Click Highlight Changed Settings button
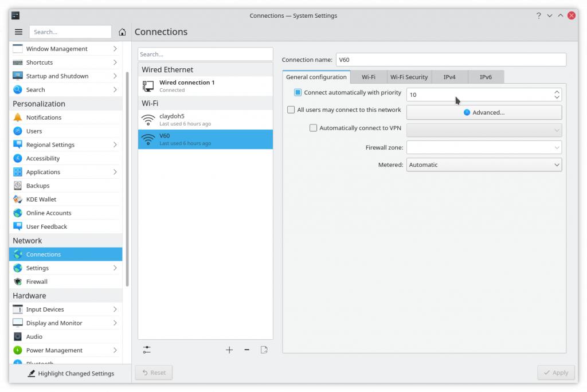 [x=70, y=374]
